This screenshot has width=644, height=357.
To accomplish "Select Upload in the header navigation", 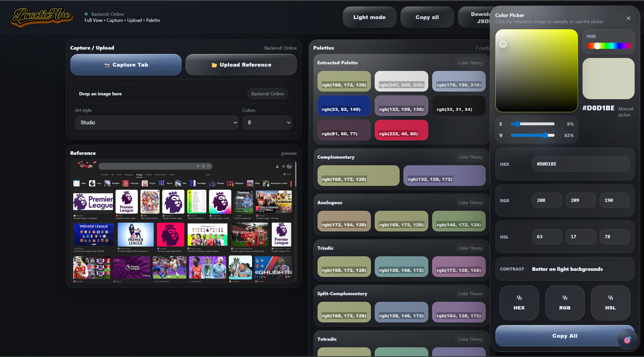I will click(135, 20).
